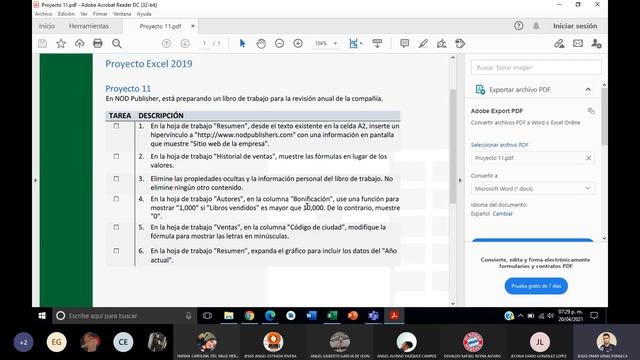Show the +2 more participants bubble
Viewport: 640px width, 360px height.
[23, 342]
